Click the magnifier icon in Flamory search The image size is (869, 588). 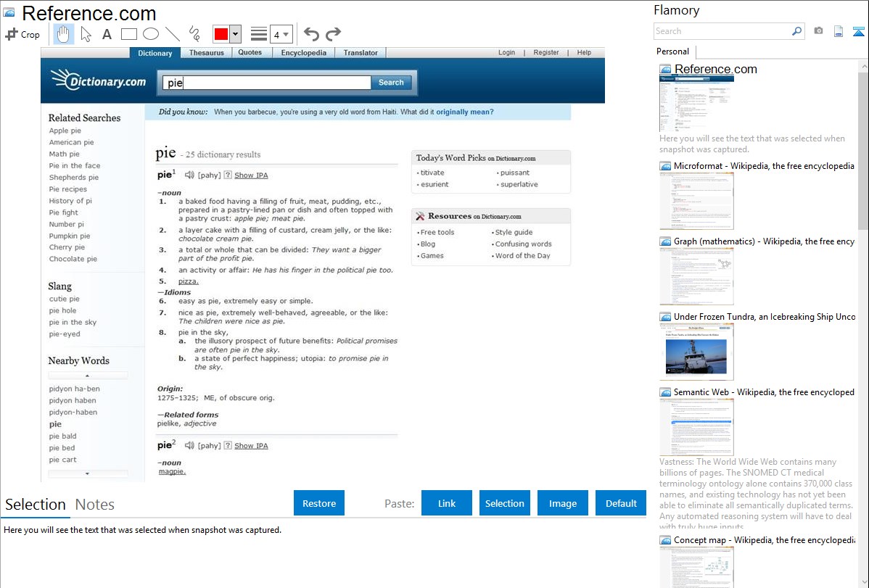coord(796,31)
